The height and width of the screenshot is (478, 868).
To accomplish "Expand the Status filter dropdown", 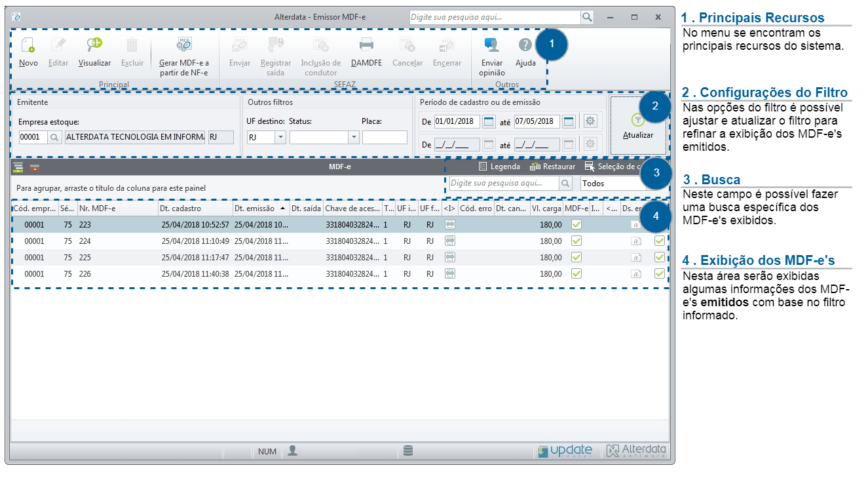I will click(354, 137).
